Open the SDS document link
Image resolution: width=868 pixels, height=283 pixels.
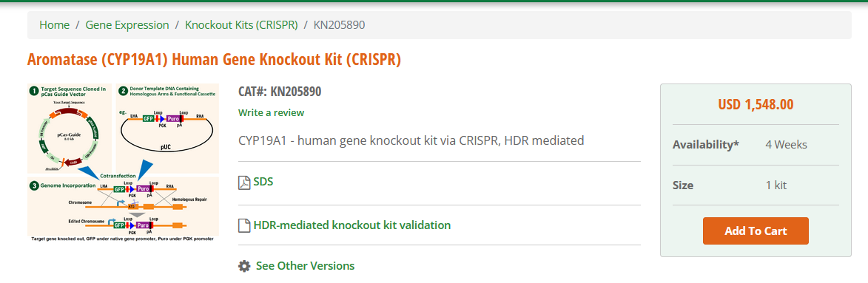[x=263, y=182]
